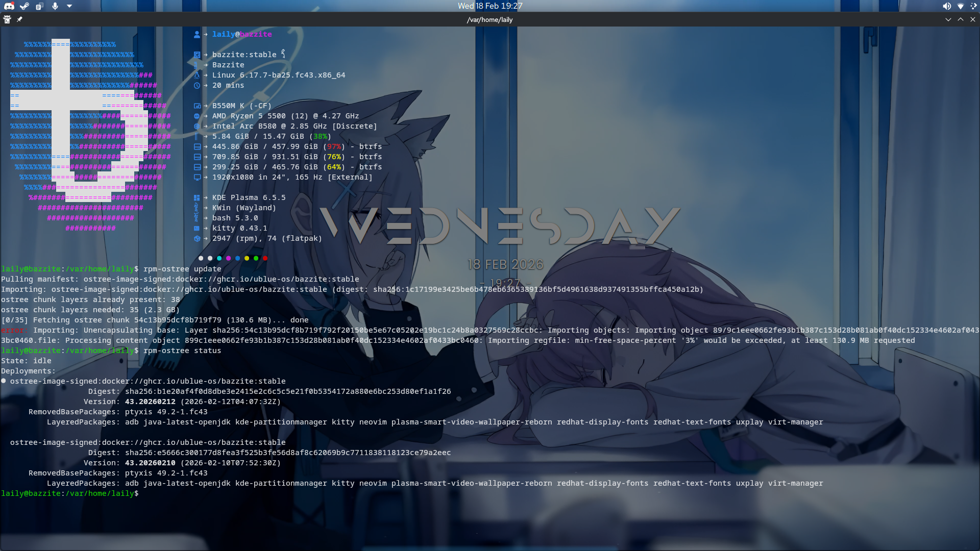Click the active deployment bullet marker
Viewport: 980px width, 551px height.
click(4, 381)
